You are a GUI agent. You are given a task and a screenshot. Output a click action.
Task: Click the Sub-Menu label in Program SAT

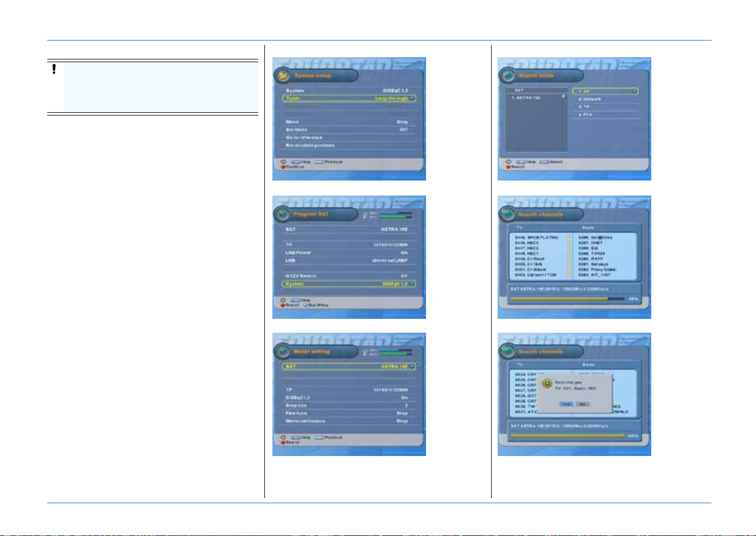(x=318, y=305)
